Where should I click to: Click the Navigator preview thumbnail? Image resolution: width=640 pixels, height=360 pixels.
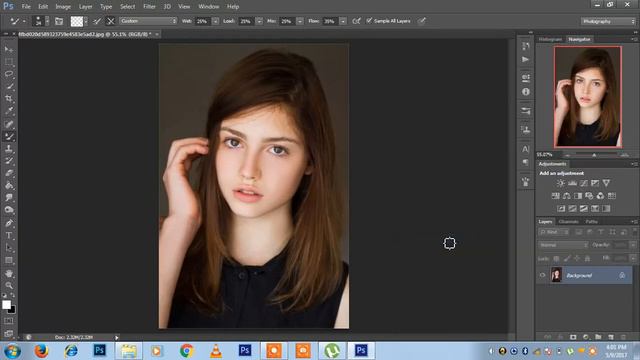click(588, 97)
